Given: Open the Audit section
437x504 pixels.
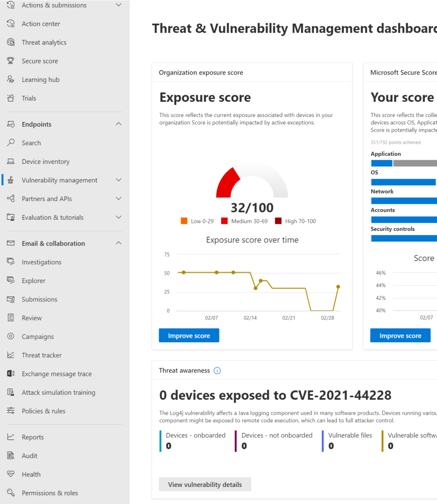Looking at the screenshot, I should (32, 455).
